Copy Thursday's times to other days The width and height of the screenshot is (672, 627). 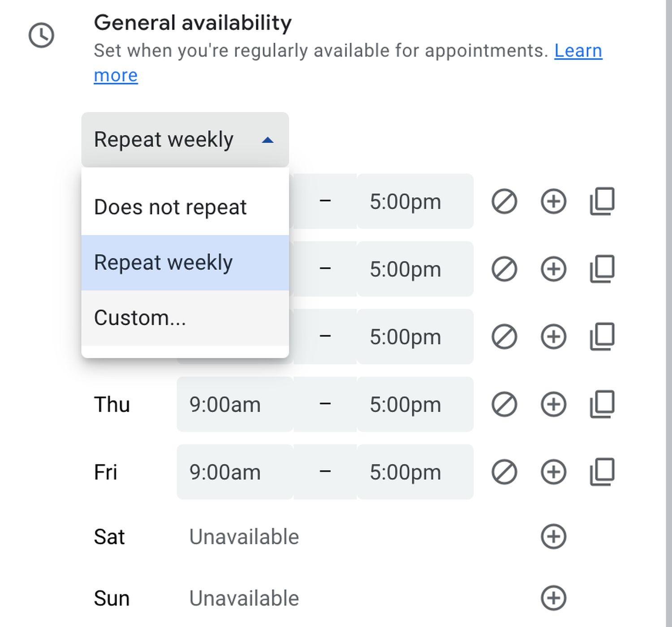[x=602, y=404]
